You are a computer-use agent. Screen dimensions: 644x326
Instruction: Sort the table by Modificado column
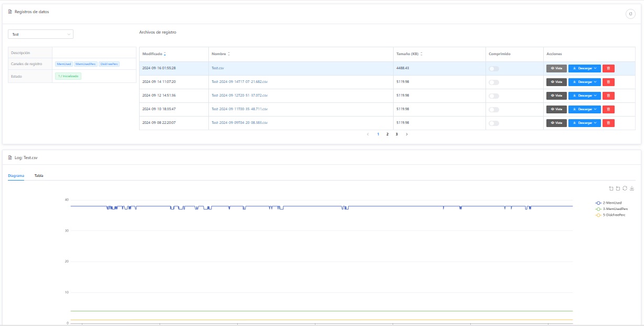tap(165, 54)
